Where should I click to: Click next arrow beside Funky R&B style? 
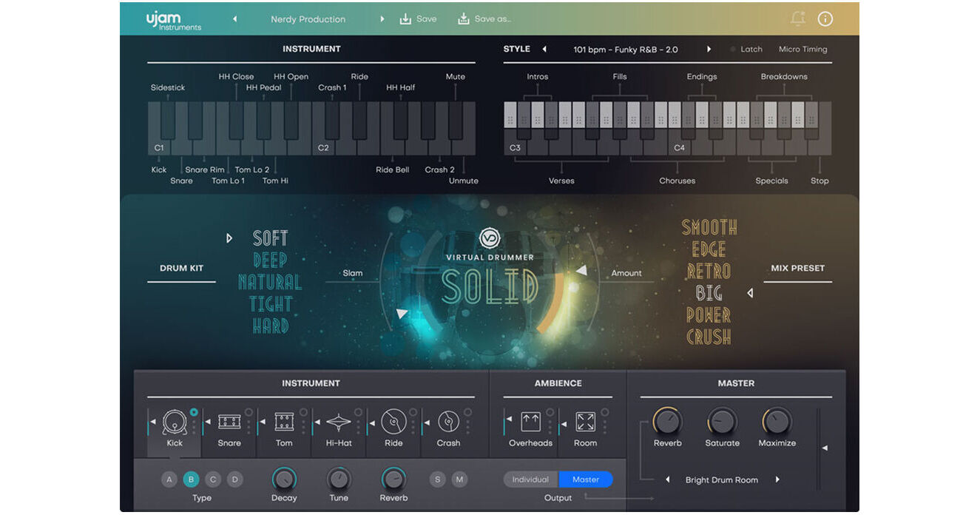click(709, 49)
